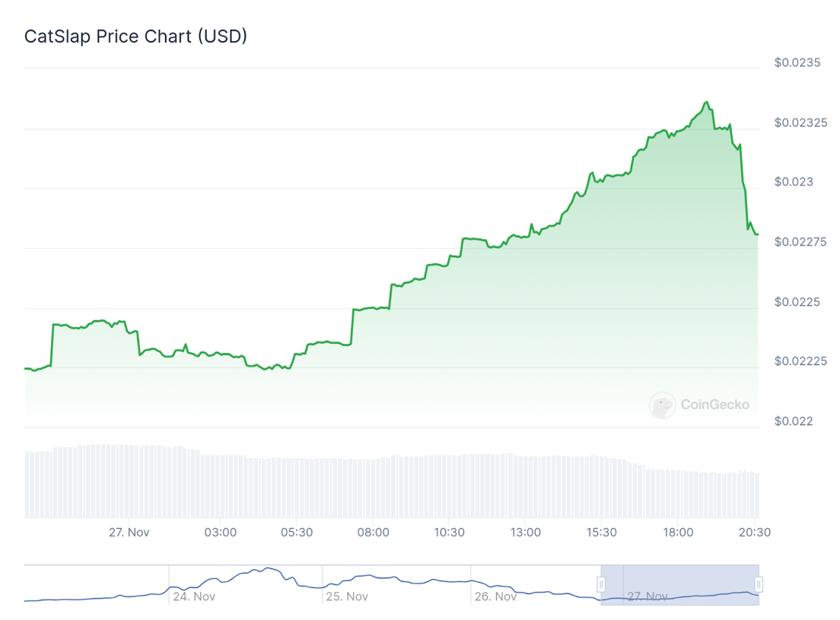The image size is (840, 620).
Task: Click the $0.022 price axis label
Action: [794, 421]
